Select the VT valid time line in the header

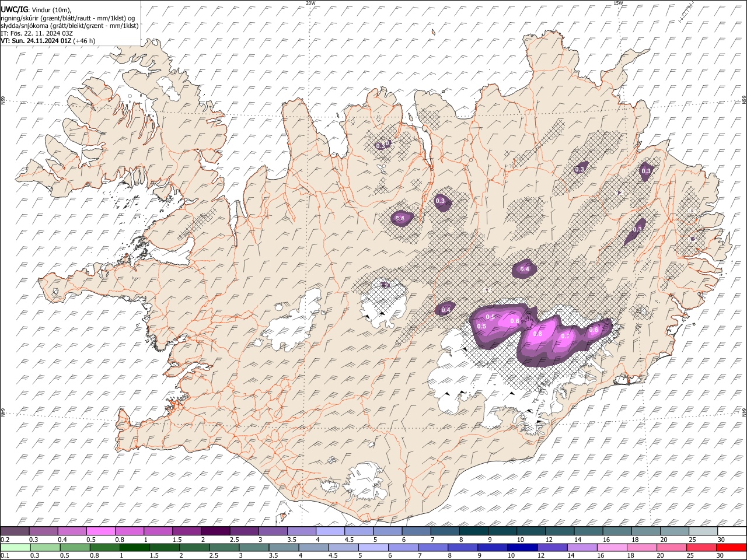(36, 41)
